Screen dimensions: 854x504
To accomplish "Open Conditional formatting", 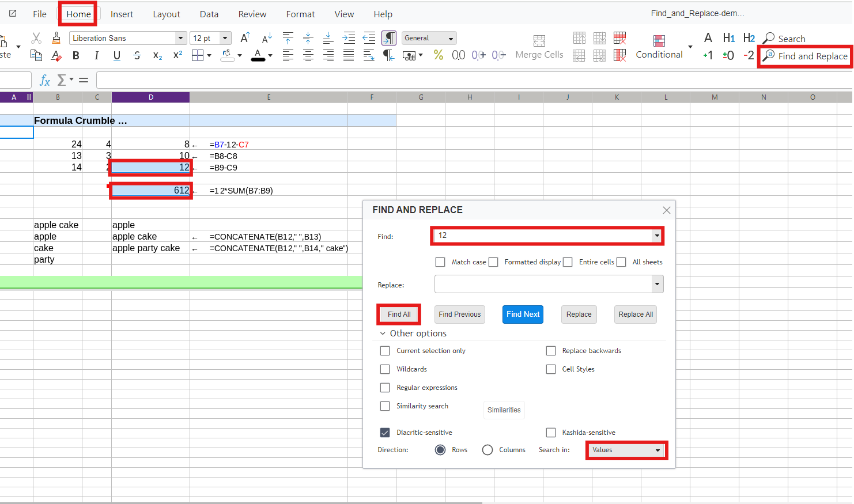I will click(659, 46).
